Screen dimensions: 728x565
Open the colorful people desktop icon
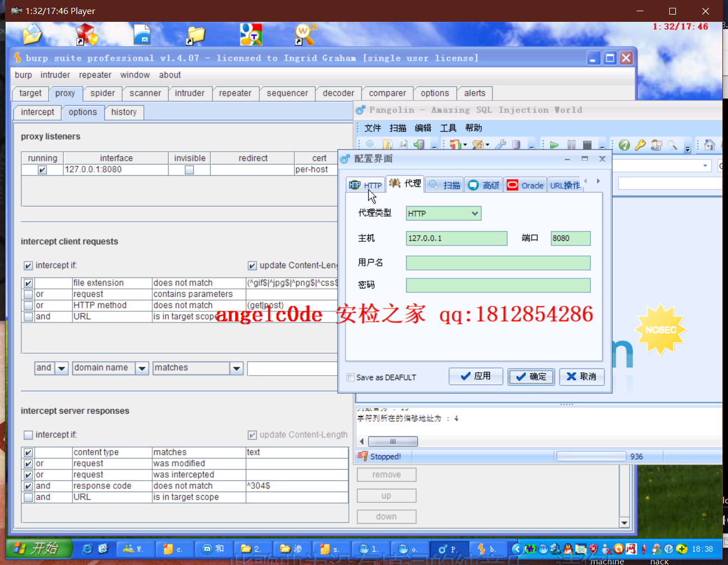coord(251,34)
